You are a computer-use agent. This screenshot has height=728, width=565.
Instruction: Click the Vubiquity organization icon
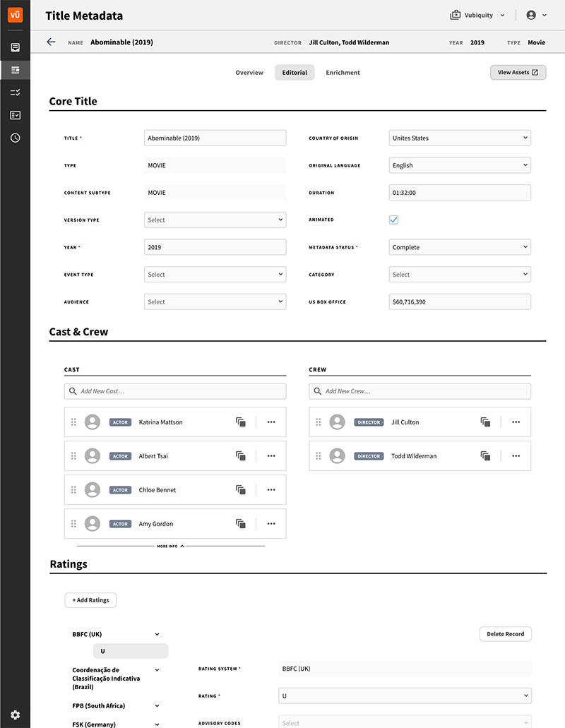coord(455,15)
